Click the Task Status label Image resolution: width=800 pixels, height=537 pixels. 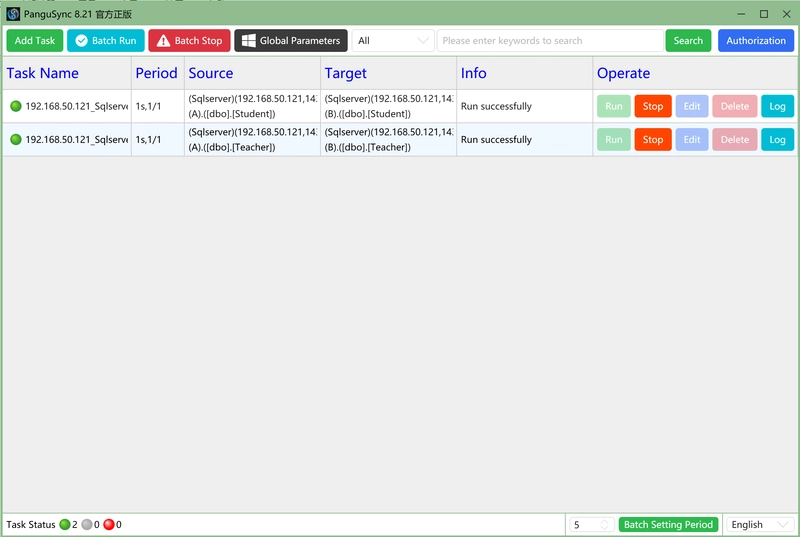point(31,525)
